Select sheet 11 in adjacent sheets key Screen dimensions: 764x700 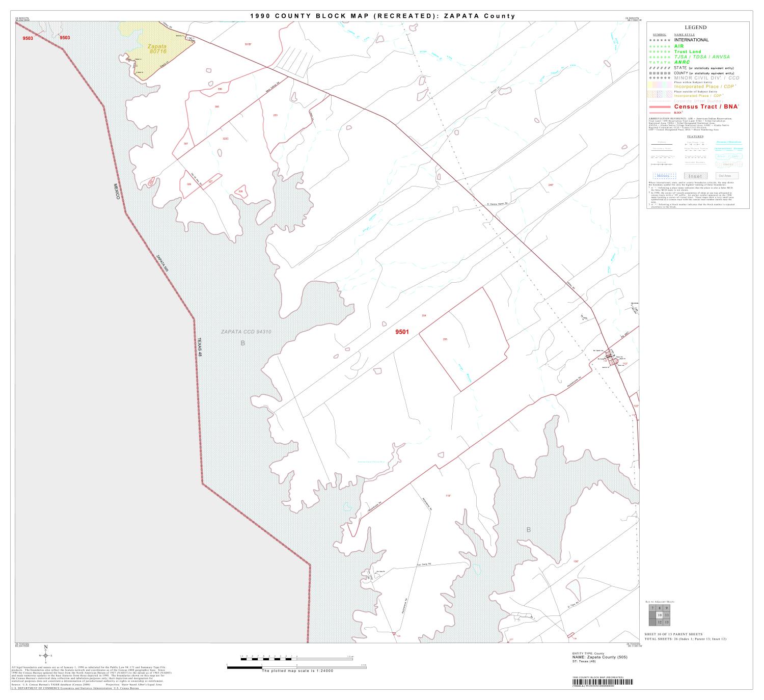click(x=666, y=615)
